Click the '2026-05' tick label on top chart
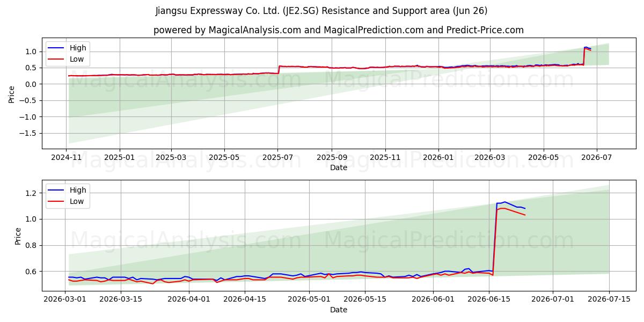This screenshot has width=644, height=322. point(543,157)
